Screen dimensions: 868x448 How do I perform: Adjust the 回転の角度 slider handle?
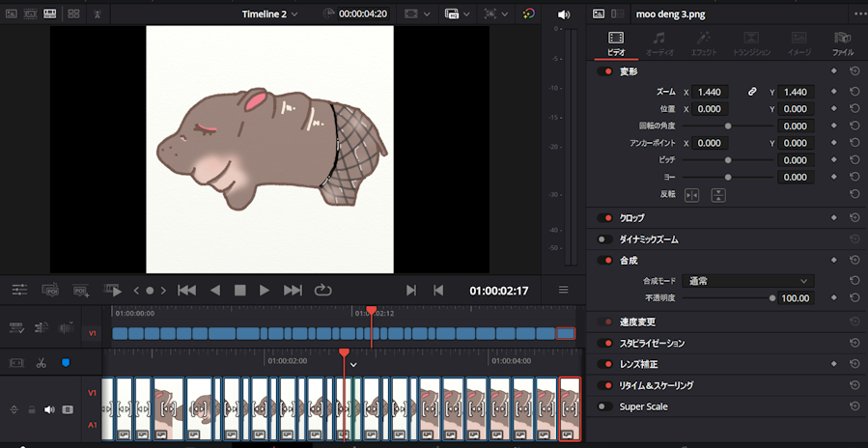click(728, 126)
